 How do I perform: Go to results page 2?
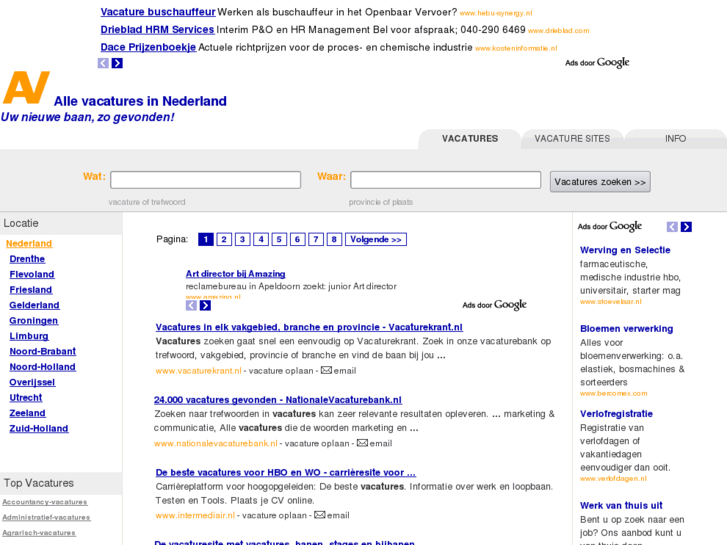tap(224, 239)
